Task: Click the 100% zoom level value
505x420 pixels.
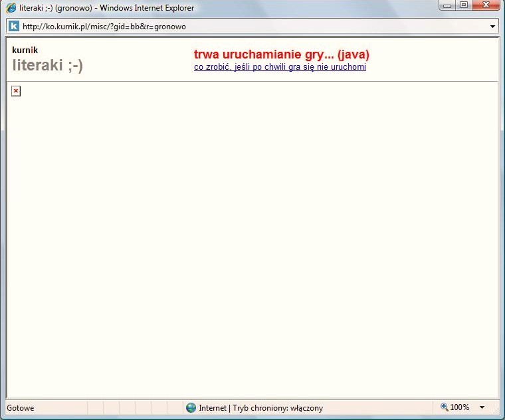Action: [x=460, y=407]
